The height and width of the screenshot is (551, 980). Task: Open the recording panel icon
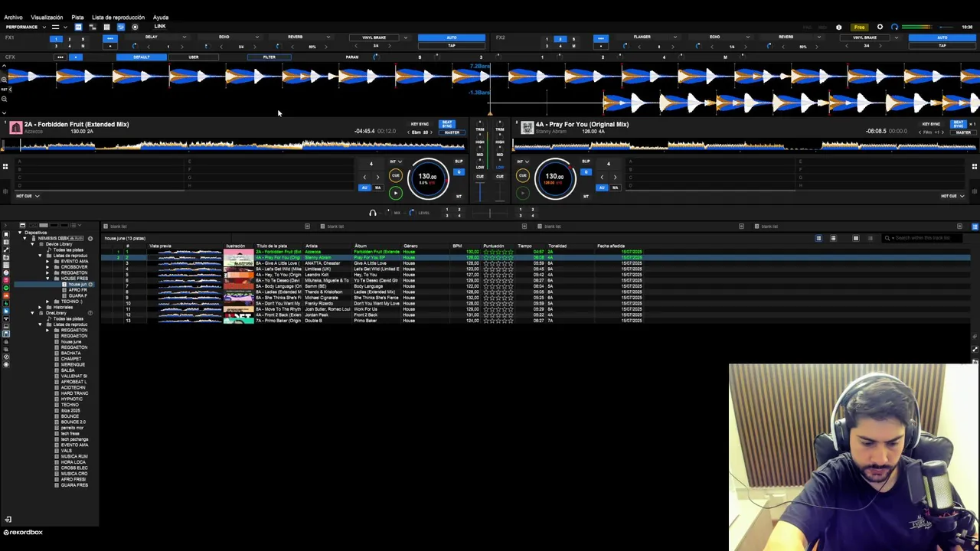pyautogui.click(x=135, y=27)
